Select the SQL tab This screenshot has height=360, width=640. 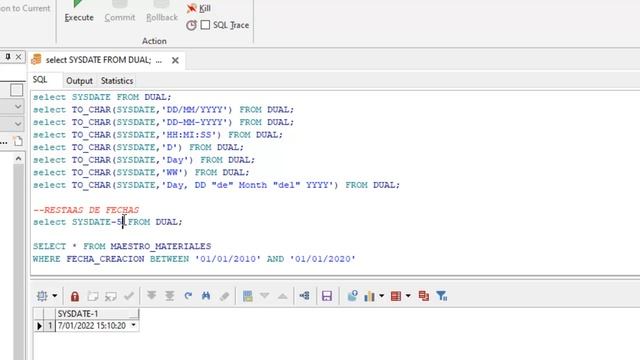tap(40, 80)
